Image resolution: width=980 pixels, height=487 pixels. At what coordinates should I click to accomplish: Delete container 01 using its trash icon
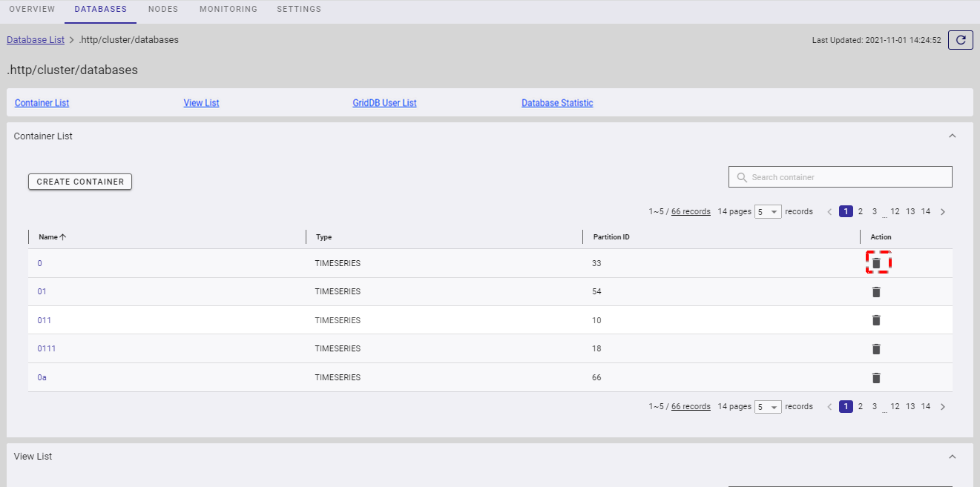pyautogui.click(x=876, y=292)
